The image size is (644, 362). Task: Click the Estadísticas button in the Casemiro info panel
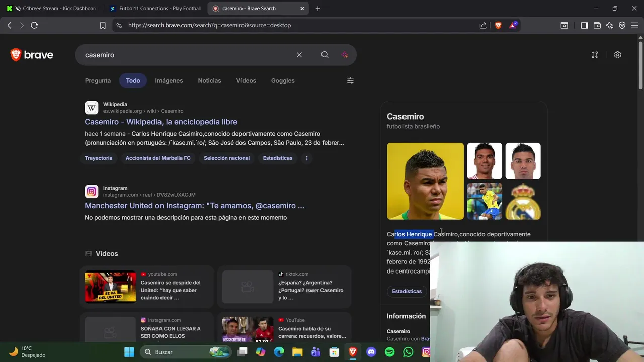tap(407, 291)
